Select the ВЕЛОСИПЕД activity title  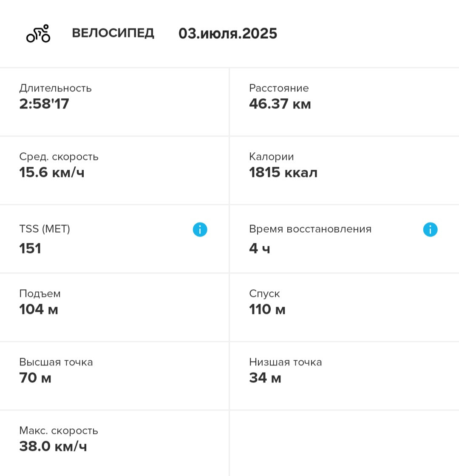113,33
